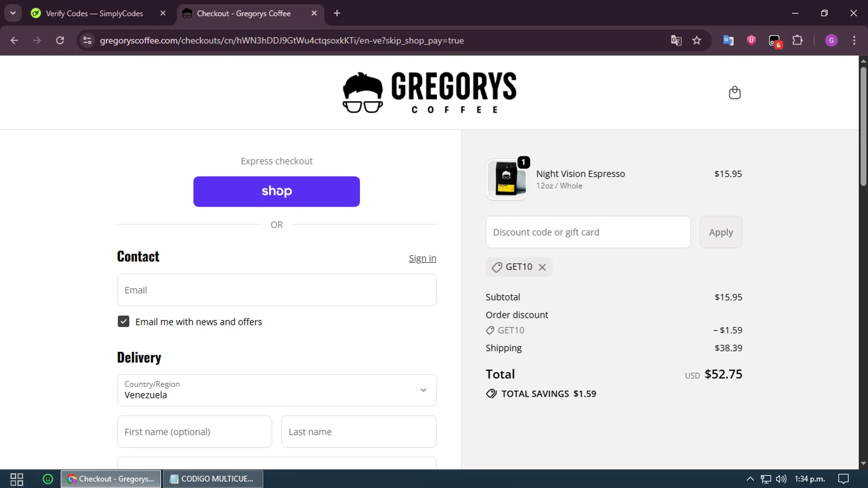
Task: Click the Total $52.75 amount
Action: (x=723, y=375)
